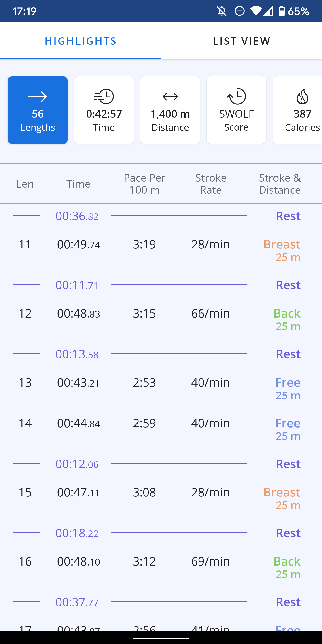
Task: Tap the Stroke Rate column header
Action: (x=211, y=184)
